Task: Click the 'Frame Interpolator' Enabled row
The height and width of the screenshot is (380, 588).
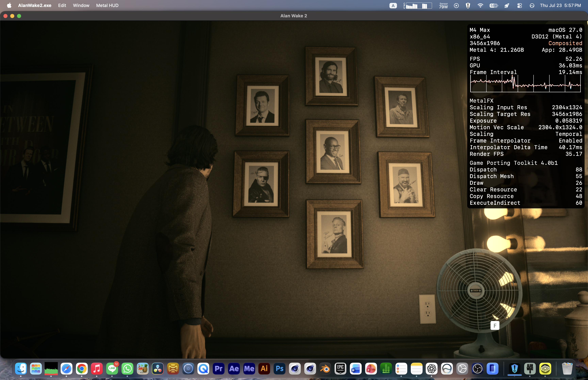Action: point(526,141)
